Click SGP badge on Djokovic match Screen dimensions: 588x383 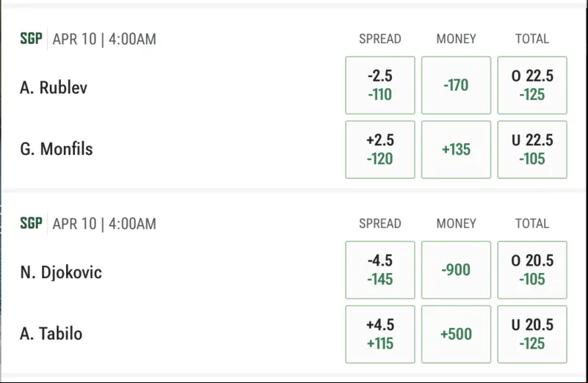(x=31, y=223)
